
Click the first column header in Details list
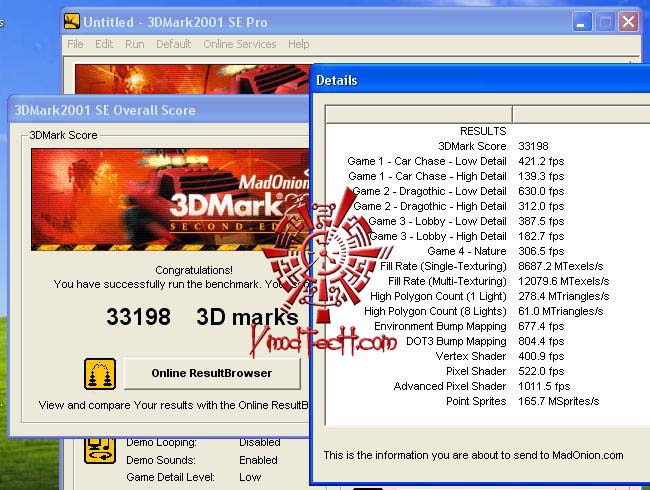(419, 114)
